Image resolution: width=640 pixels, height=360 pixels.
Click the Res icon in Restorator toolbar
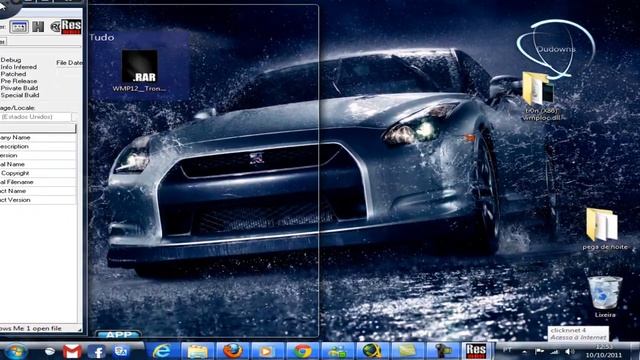71,27
